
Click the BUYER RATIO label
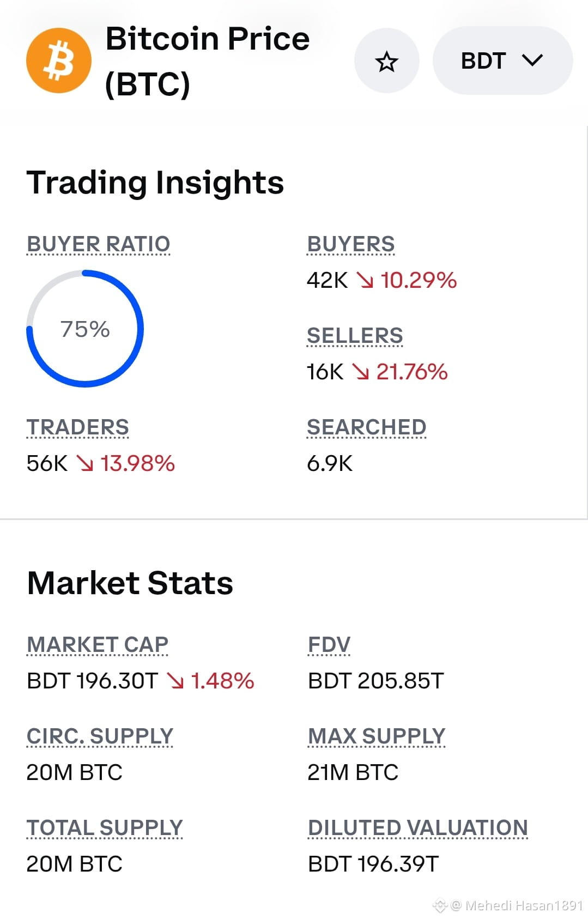click(x=99, y=244)
